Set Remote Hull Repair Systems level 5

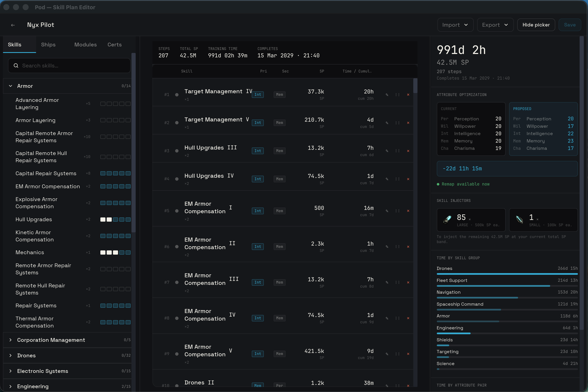point(128,289)
